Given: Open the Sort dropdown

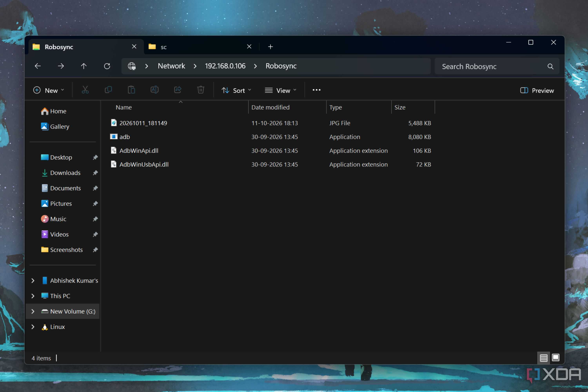Looking at the screenshot, I should point(236,91).
